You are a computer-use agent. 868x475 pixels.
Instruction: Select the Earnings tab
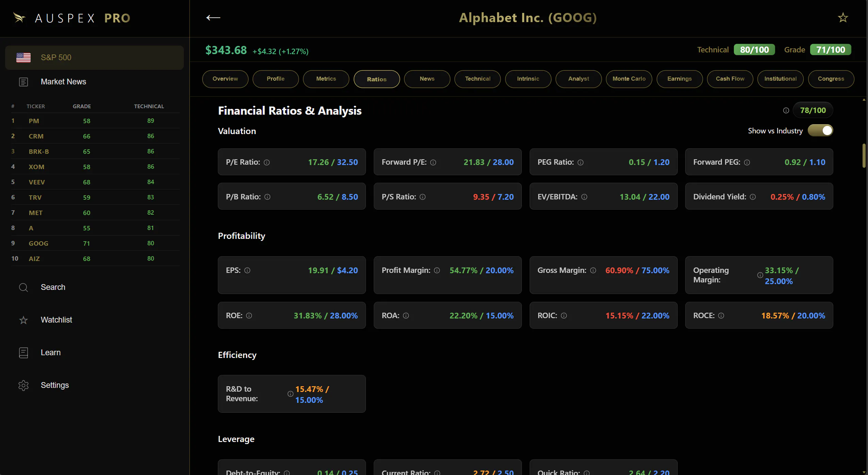[680, 79]
